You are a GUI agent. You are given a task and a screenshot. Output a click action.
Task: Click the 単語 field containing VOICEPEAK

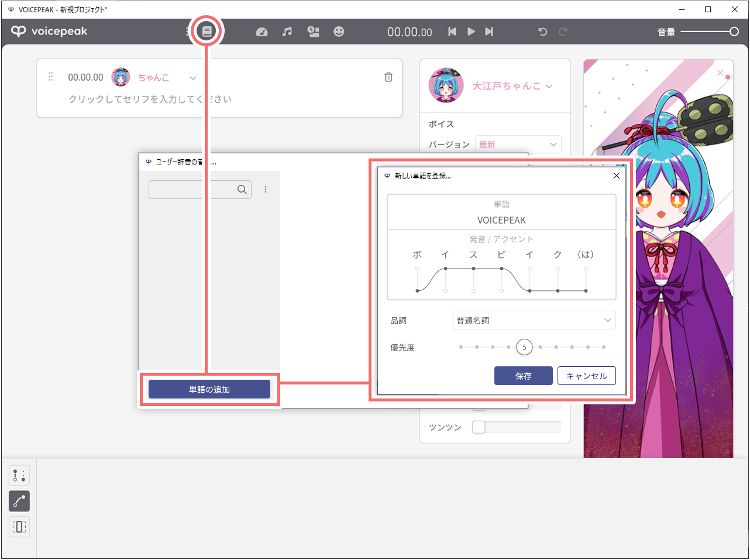(x=501, y=220)
